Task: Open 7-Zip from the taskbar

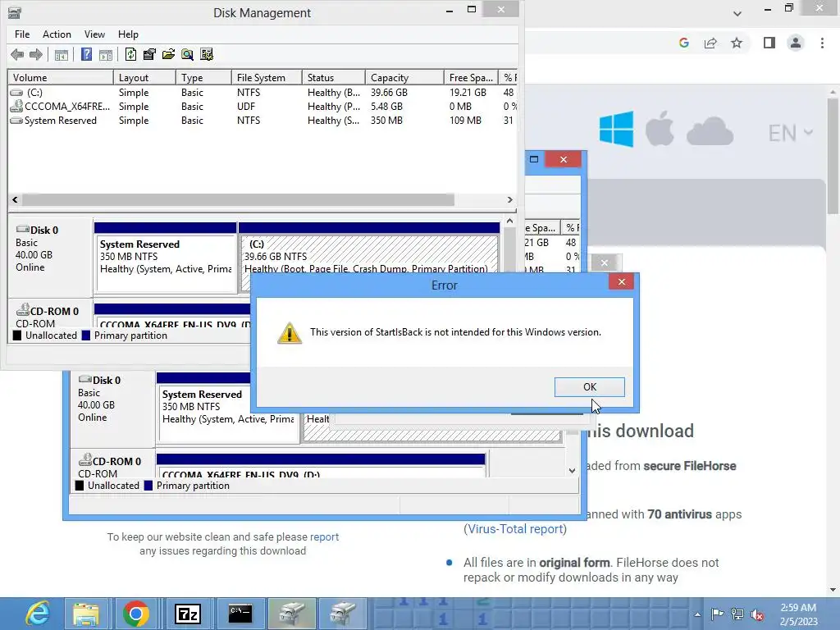Action: (x=188, y=614)
